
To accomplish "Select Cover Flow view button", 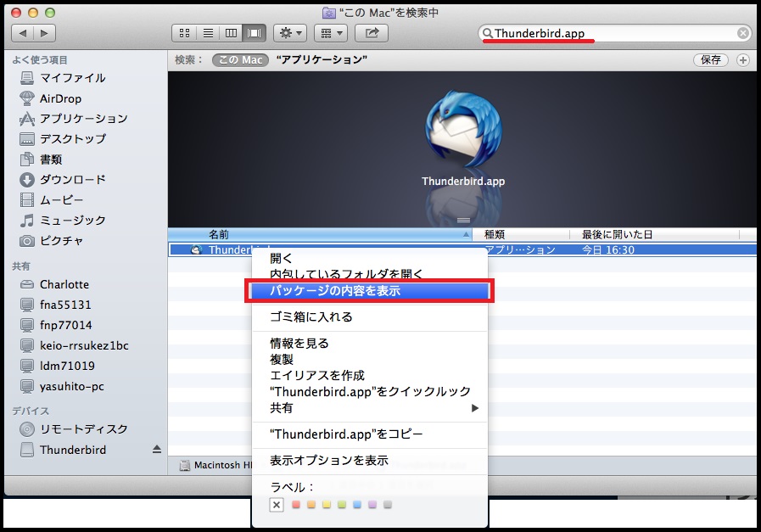I will [254, 33].
